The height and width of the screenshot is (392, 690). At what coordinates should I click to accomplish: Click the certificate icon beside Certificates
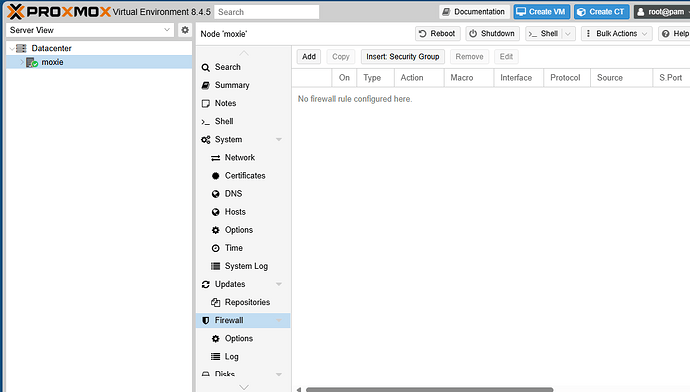216,176
